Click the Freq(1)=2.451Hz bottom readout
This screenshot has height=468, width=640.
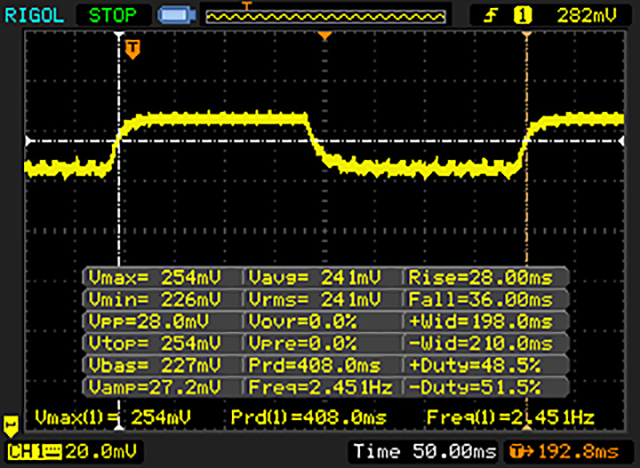pyautogui.click(x=510, y=417)
